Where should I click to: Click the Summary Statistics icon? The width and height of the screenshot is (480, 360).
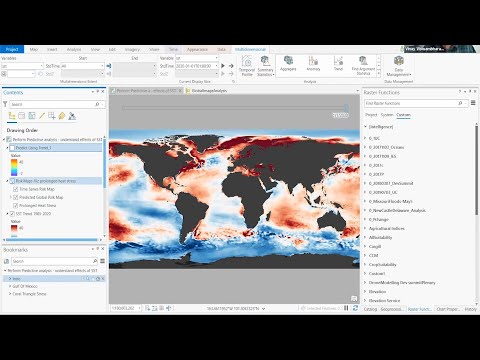pos(265,66)
